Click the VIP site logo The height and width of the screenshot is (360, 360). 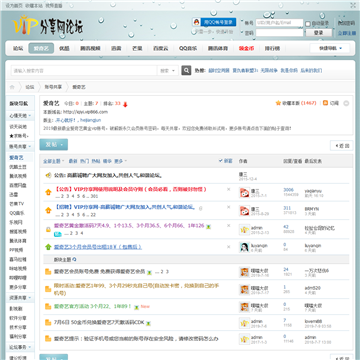[x=47, y=25]
